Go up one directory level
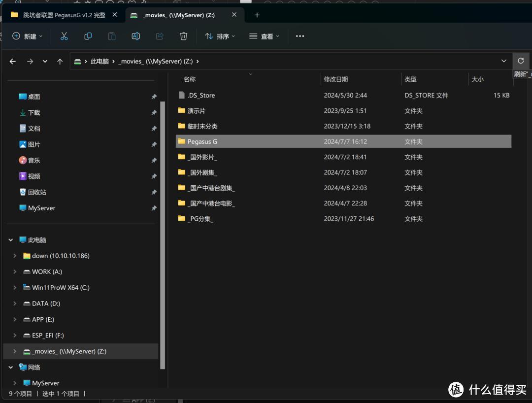The height and width of the screenshot is (403, 532). coord(60,62)
